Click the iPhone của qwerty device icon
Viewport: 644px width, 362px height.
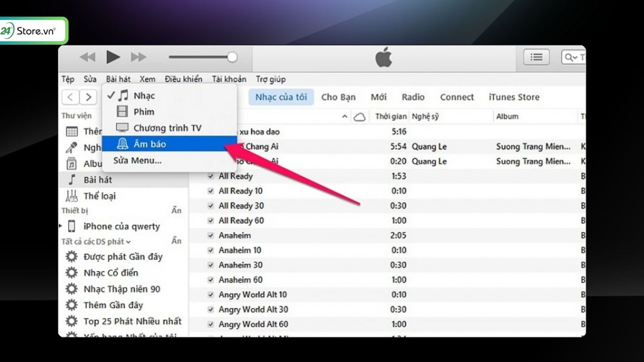click(x=72, y=226)
